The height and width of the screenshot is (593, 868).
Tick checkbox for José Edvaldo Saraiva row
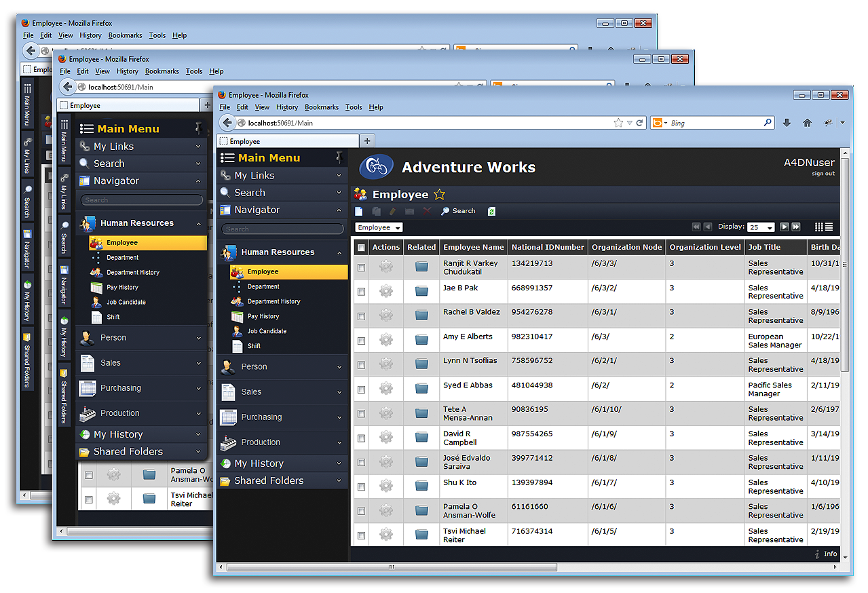pyautogui.click(x=361, y=463)
